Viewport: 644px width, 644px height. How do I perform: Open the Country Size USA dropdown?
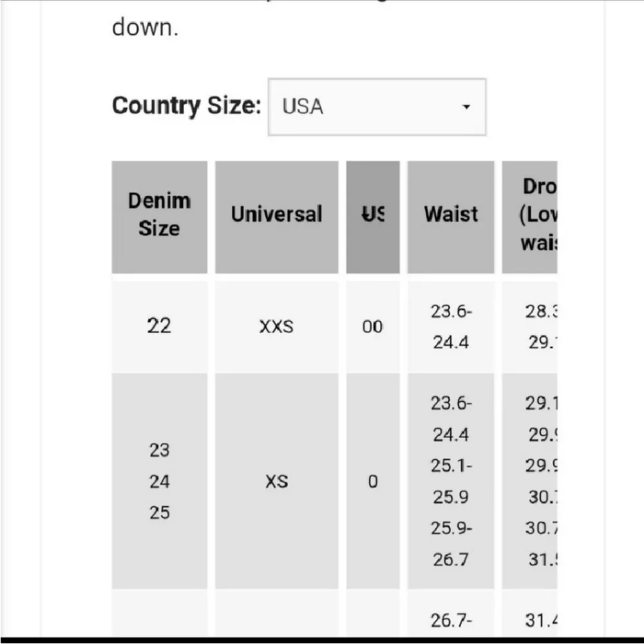(376, 107)
